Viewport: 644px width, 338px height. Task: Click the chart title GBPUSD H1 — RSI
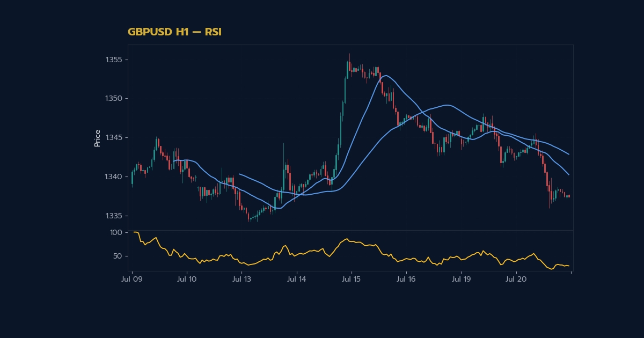coord(174,32)
